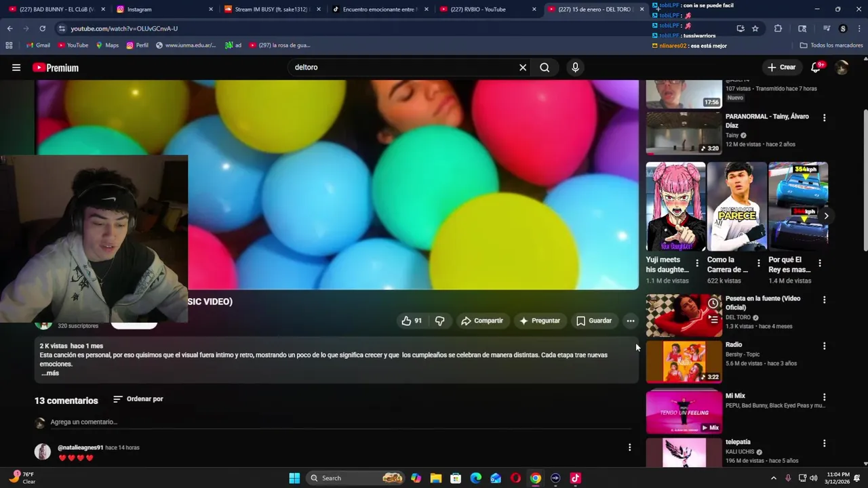
Task: Open the Preguntar ask feature
Action: click(x=540, y=321)
